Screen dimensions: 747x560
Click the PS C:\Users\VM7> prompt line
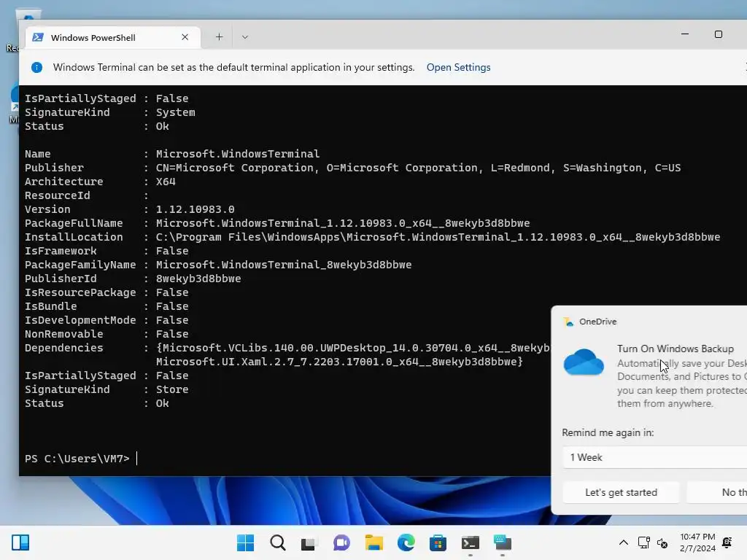[77, 459]
